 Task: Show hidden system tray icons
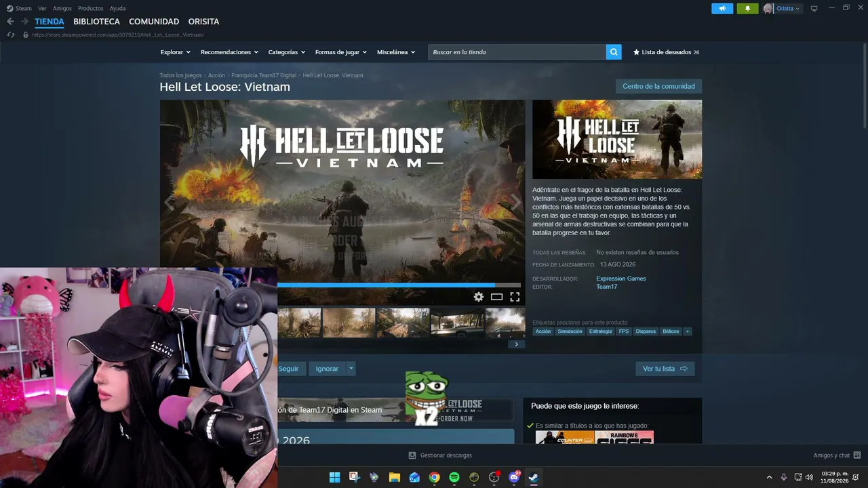point(769,477)
